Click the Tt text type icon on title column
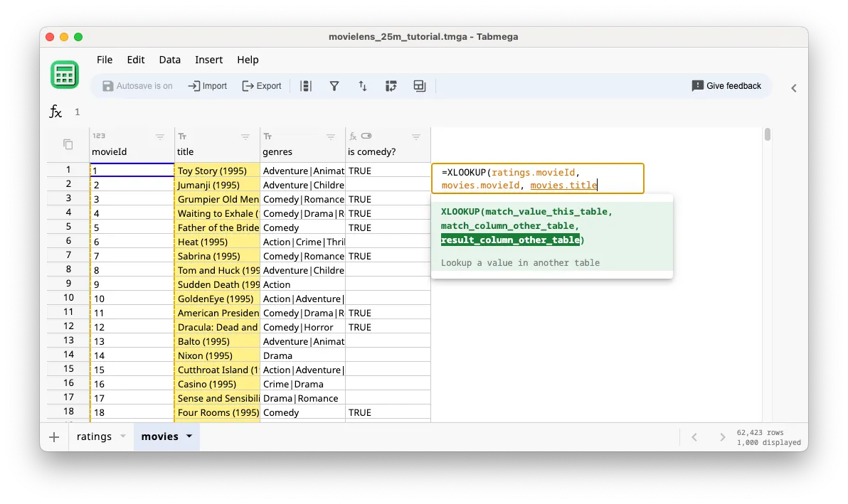This screenshot has width=848, height=504. point(182,135)
